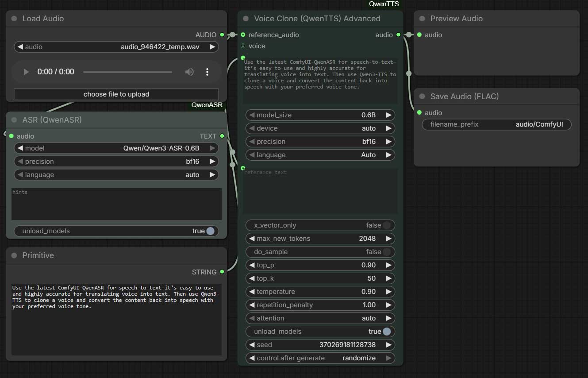
Task: Open the attention dropdown set to auto
Action: coord(320,318)
